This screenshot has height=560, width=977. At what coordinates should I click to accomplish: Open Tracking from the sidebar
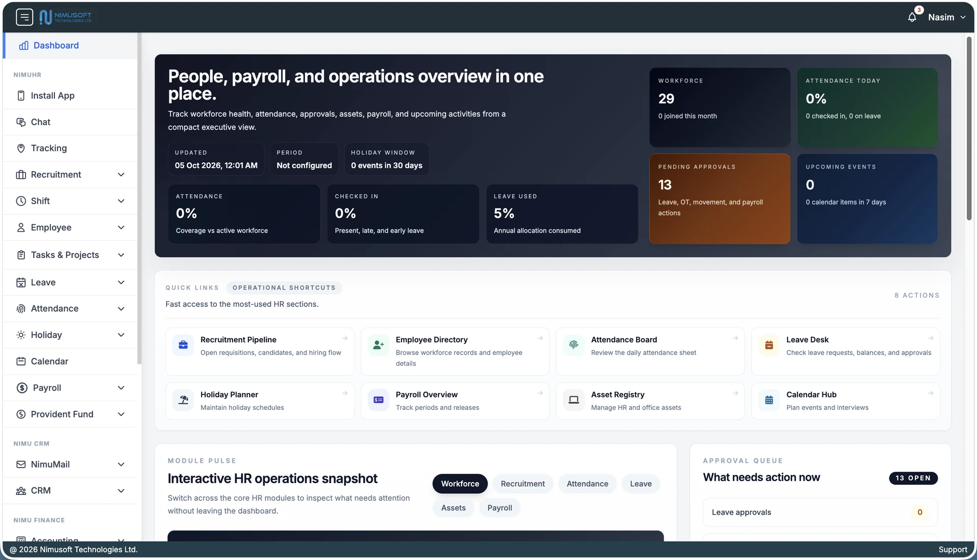tap(70, 148)
